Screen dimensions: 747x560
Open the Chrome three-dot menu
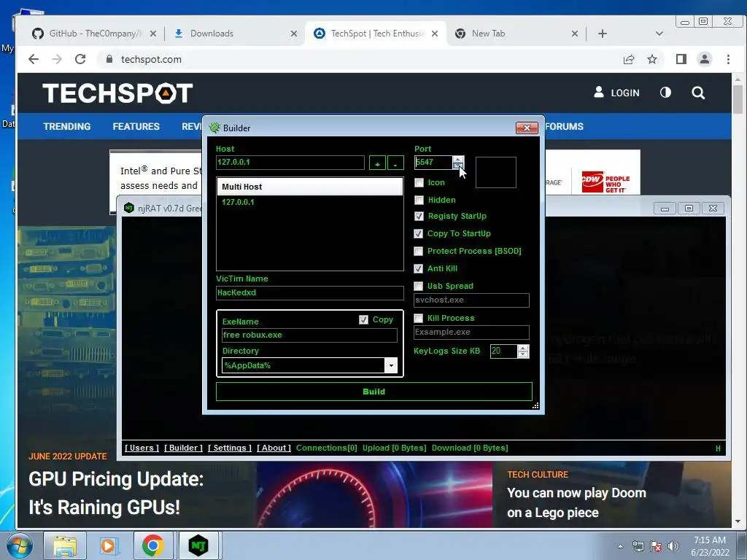pyautogui.click(x=728, y=59)
